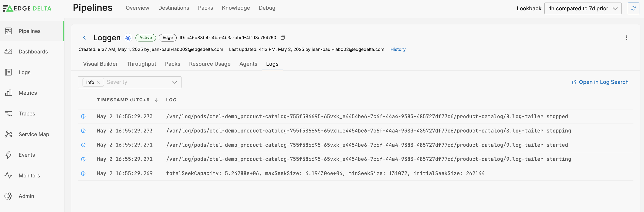Select the 8.log-tailer stopping log message
Image resolution: width=644 pixels, height=212 pixels.
[368, 131]
